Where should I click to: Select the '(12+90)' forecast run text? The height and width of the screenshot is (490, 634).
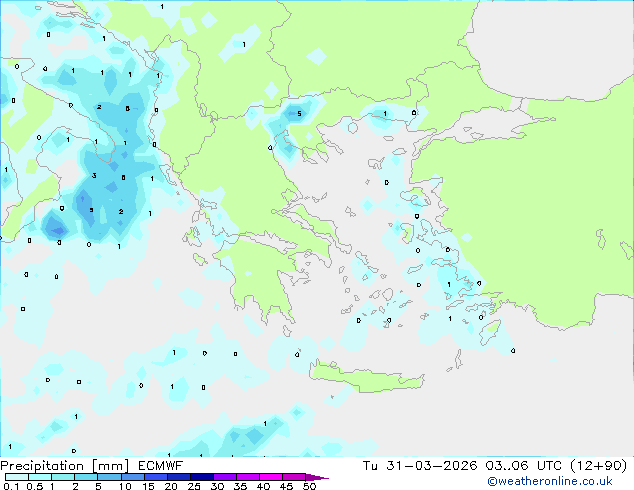click(598, 466)
